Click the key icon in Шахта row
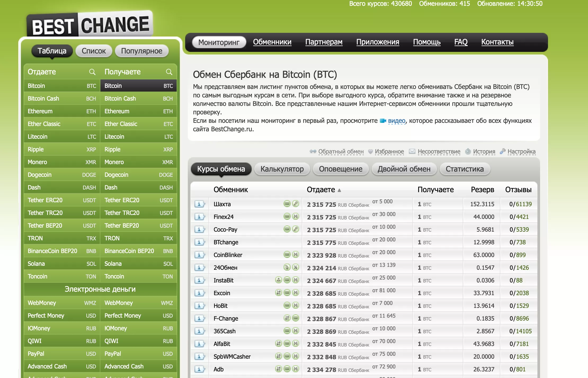 tap(296, 204)
